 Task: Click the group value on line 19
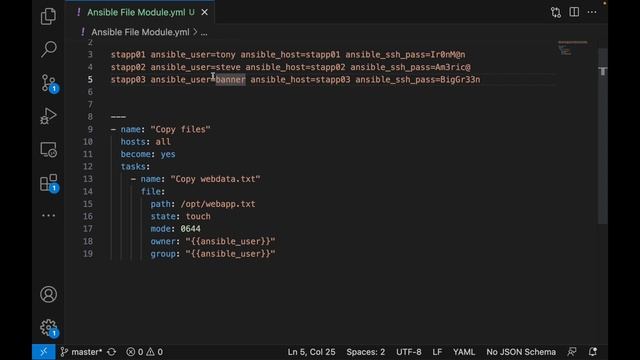pos(230,254)
